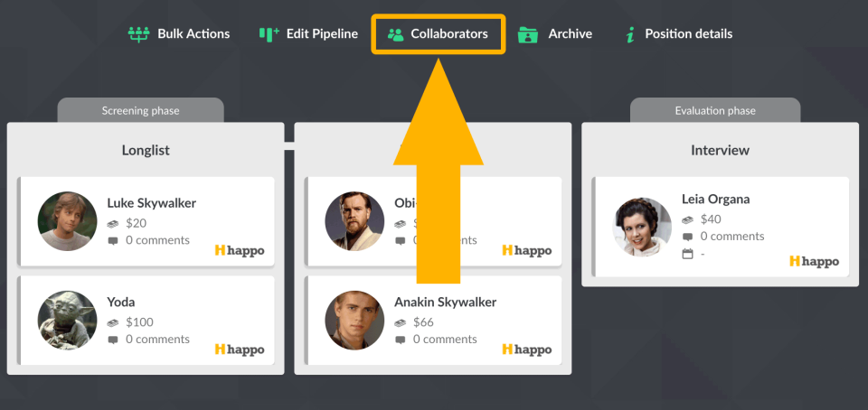Open Yoda's avatar picture

68,321
